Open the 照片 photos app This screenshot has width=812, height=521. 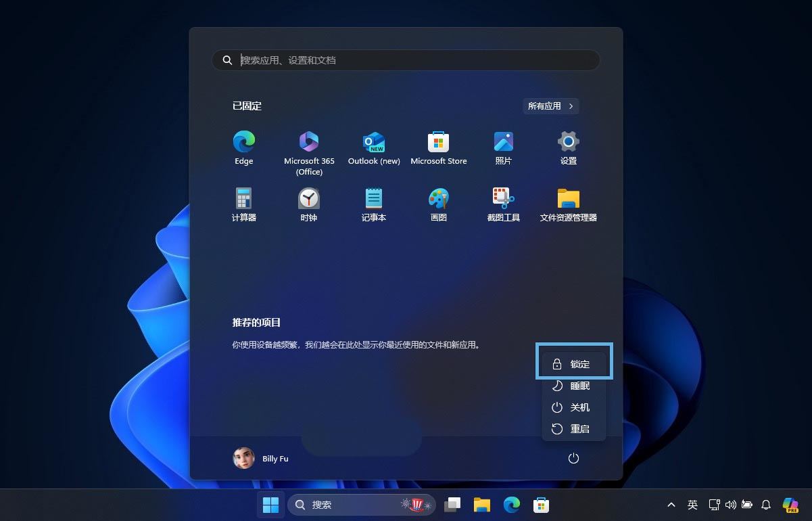pyautogui.click(x=504, y=148)
